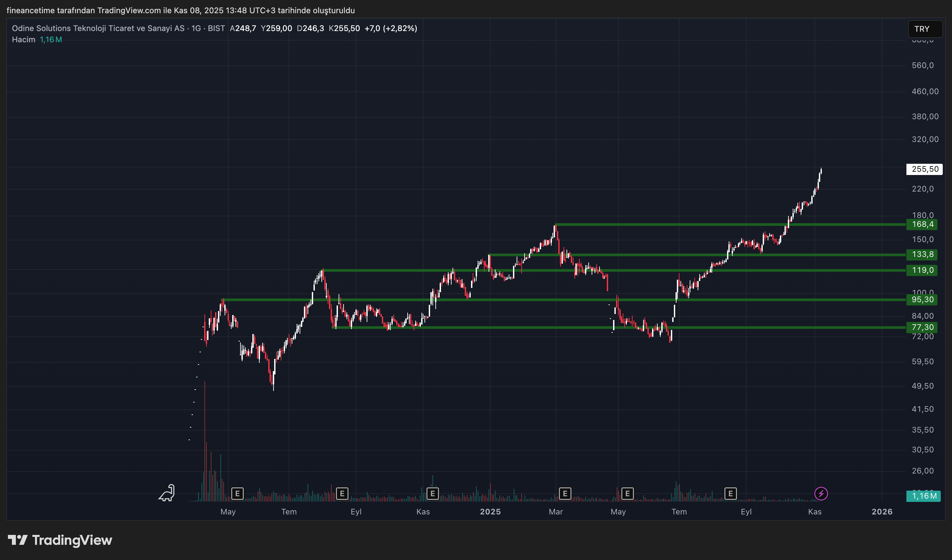Click the earnings E marker near Mar 2025

click(x=566, y=494)
